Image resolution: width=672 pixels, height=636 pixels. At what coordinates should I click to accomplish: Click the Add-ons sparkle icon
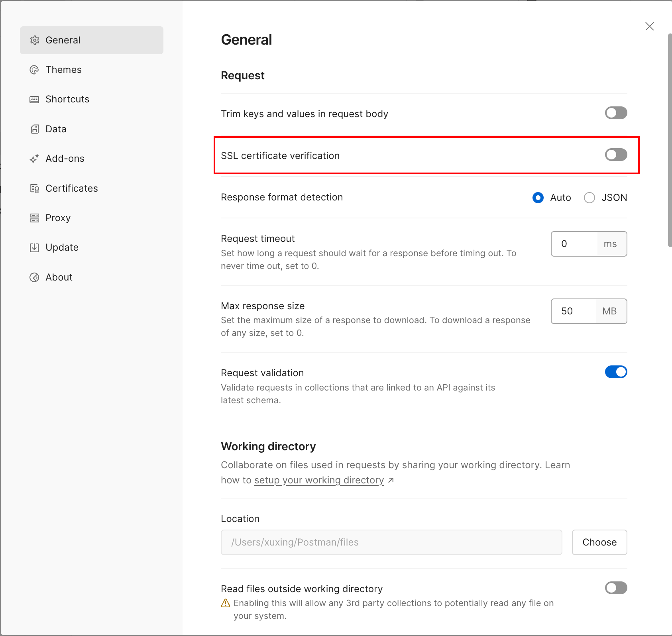pos(35,159)
